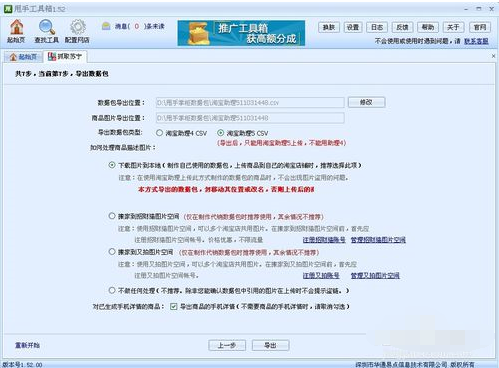
Task: Open the 设置 button
Action: [353, 27]
